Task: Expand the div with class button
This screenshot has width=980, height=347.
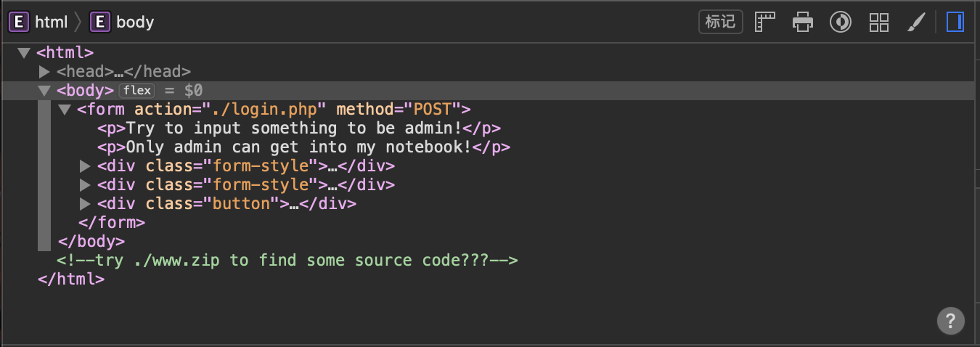Action: pyautogui.click(x=85, y=204)
